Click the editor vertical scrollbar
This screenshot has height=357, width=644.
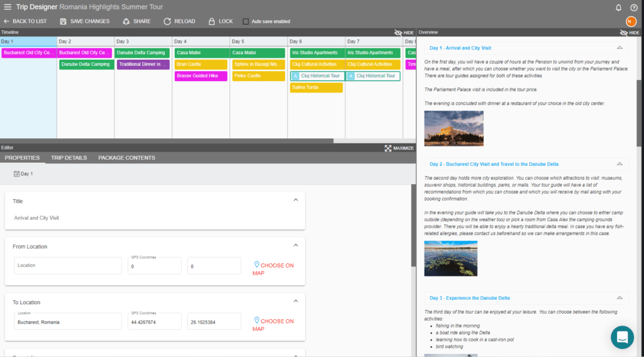[414, 225]
